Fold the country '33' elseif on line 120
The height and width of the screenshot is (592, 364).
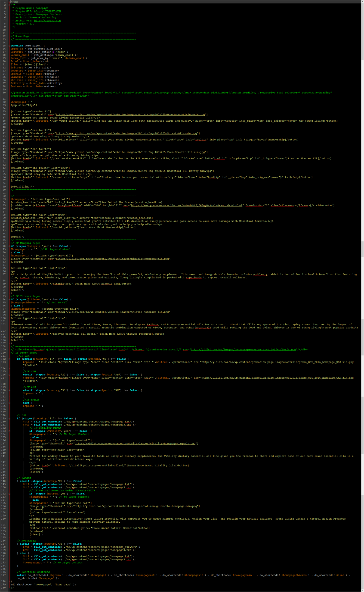(x=9, y=391)
